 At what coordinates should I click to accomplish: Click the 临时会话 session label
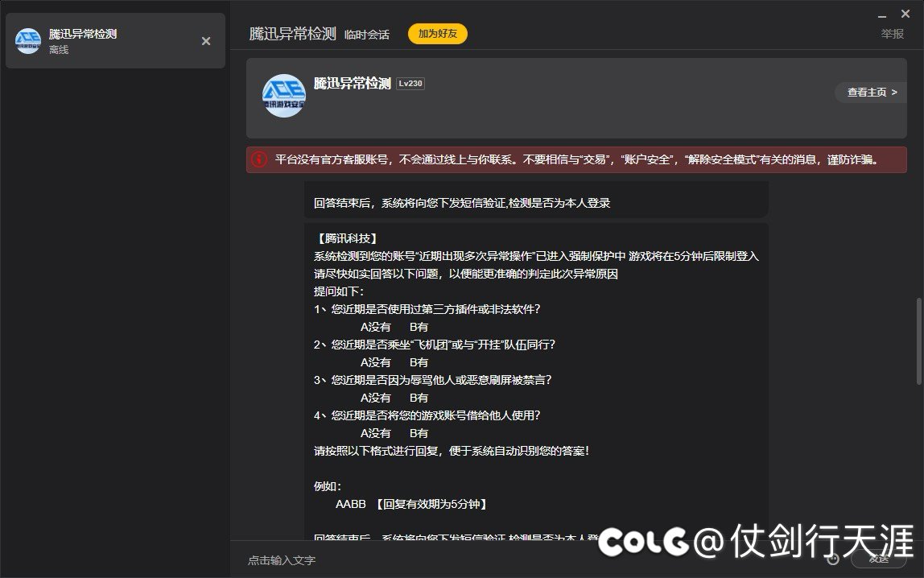click(x=367, y=35)
